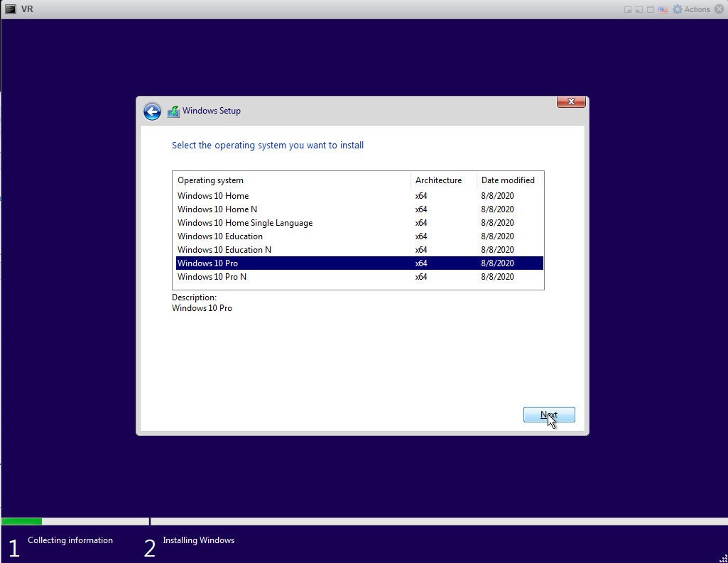Select Windows 10 Pro N
Viewport: 728px width, 563px height.
(359, 277)
